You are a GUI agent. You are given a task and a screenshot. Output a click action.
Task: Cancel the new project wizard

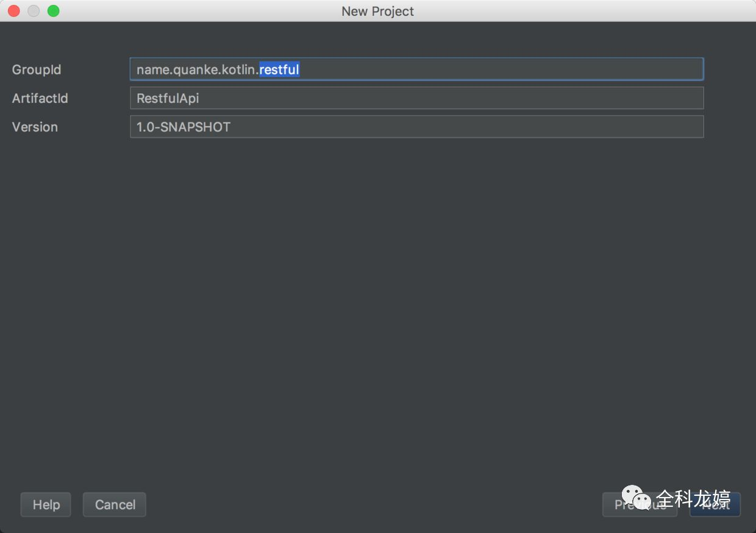pos(115,504)
